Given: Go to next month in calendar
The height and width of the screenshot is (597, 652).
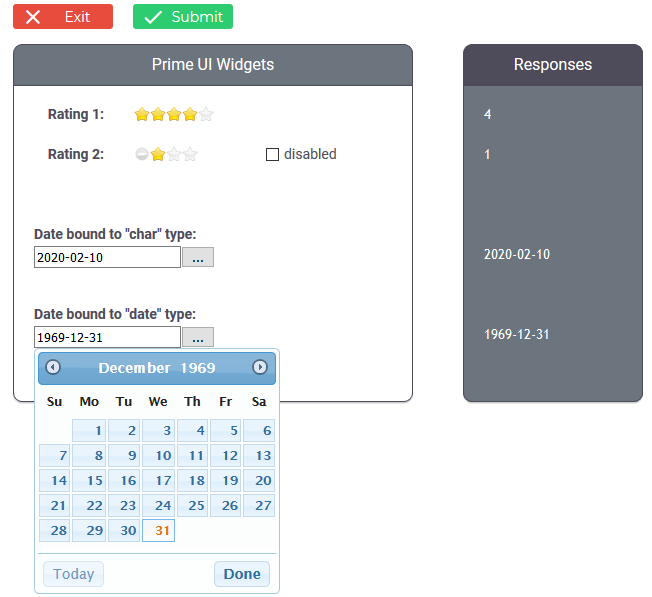Looking at the screenshot, I should pyautogui.click(x=260, y=367).
